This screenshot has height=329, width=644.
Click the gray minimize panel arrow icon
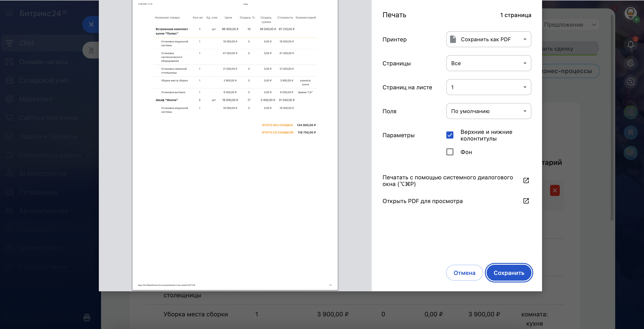(x=91, y=50)
